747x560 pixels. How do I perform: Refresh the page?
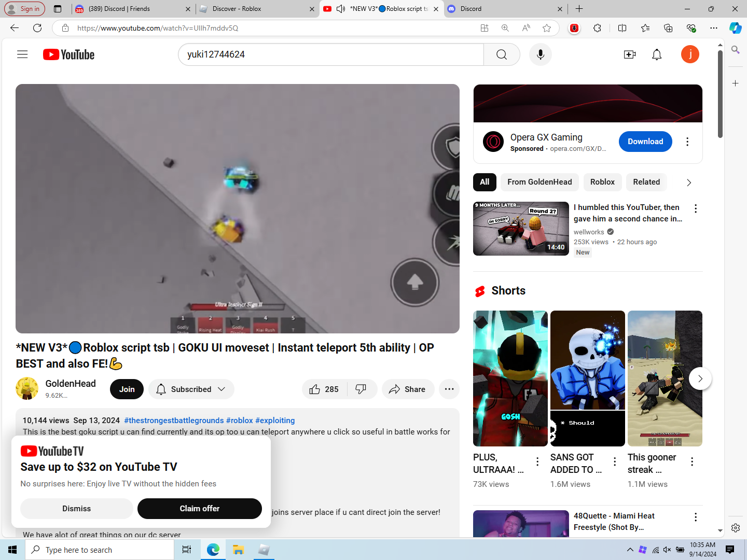[x=37, y=28]
